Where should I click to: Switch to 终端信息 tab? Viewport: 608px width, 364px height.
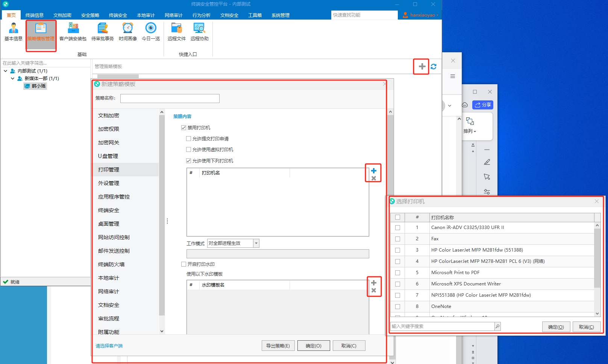click(35, 15)
